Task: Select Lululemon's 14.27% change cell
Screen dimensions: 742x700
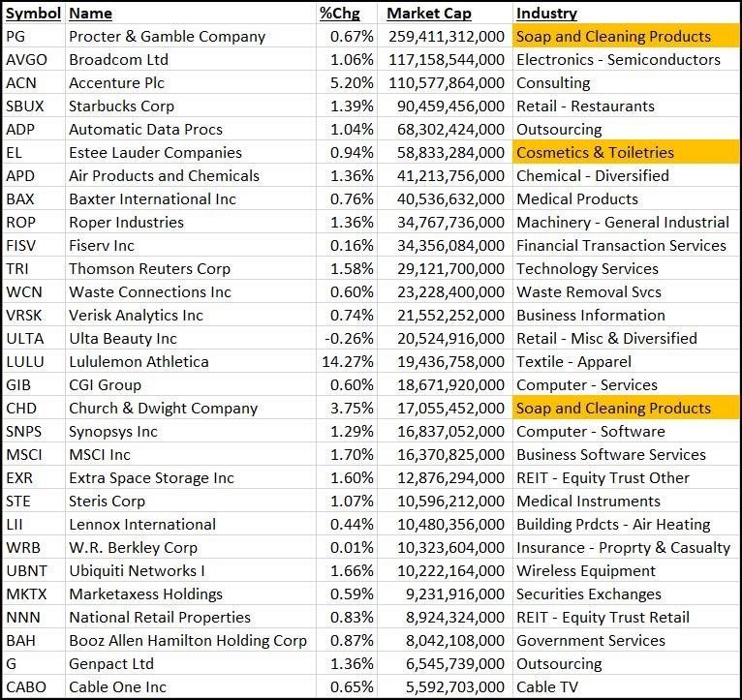Action: tap(347, 362)
